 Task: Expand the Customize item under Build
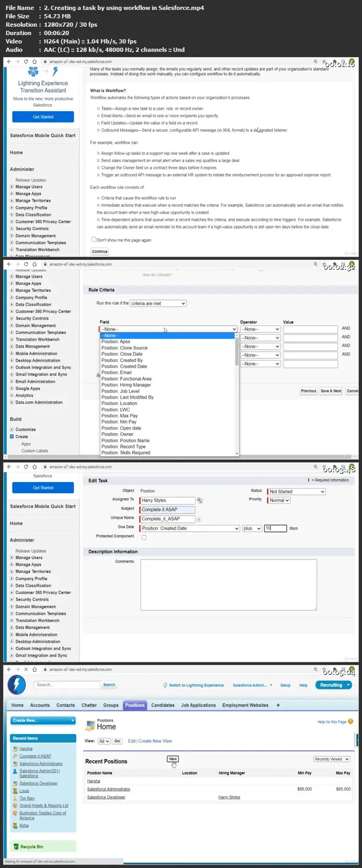click(12, 430)
